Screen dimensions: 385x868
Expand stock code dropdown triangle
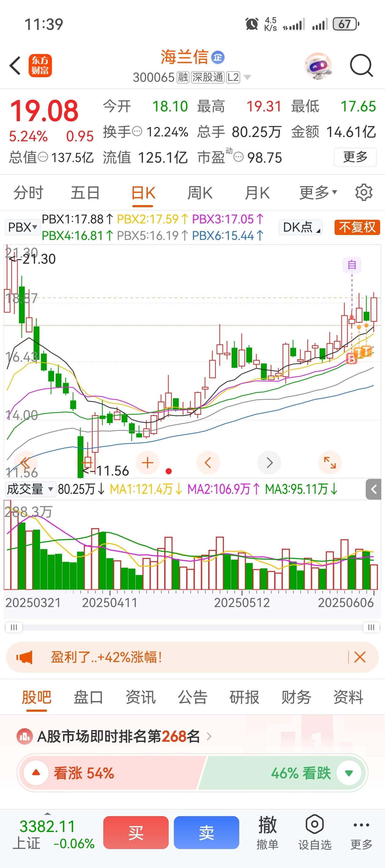click(x=247, y=78)
